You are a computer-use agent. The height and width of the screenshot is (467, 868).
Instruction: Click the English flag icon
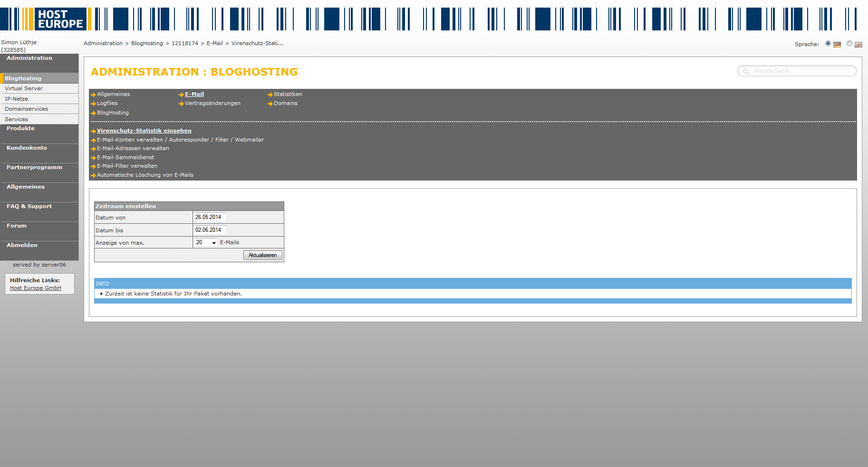pyautogui.click(x=858, y=44)
